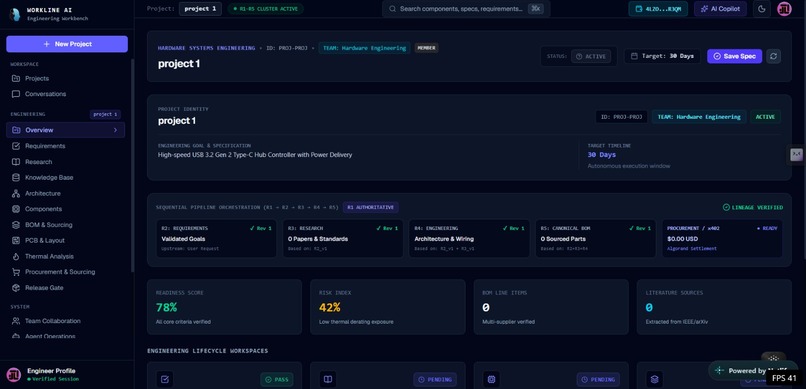Click the green ACTIVE badge in Project Identity

(765, 117)
